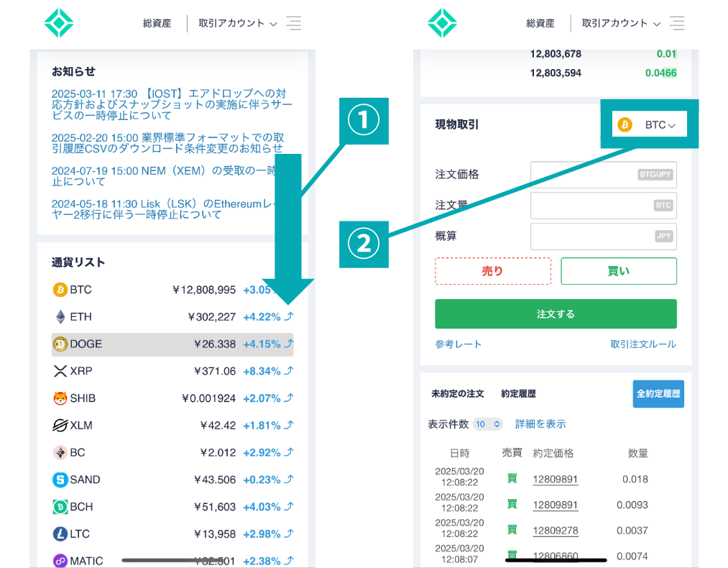728x568 pixels.
Task: Click the Ethereum ETH coin icon
Action: point(60,317)
